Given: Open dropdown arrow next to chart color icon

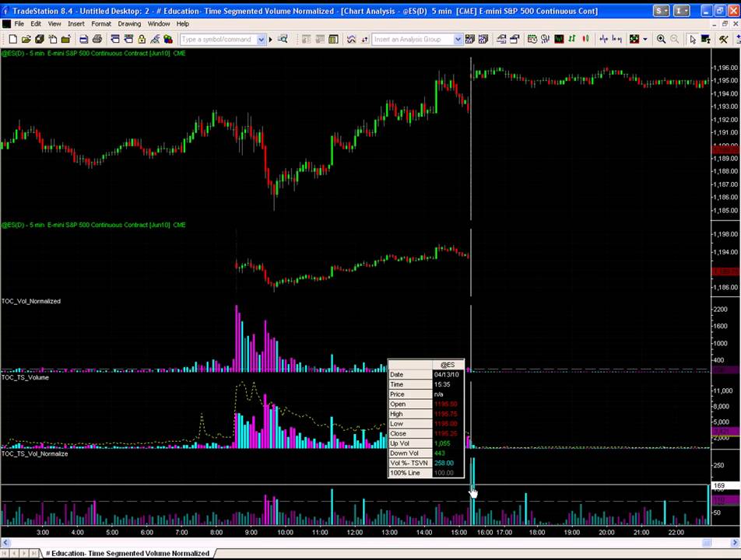Looking at the screenshot, I should (x=645, y=40).
